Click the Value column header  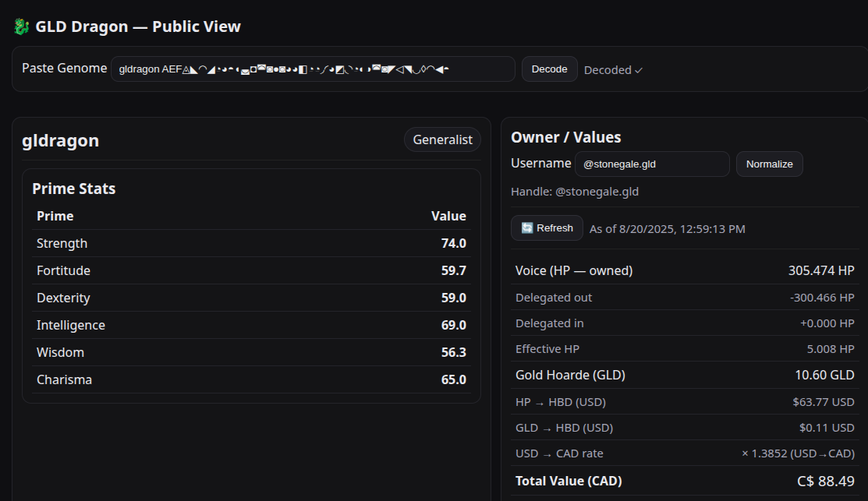[x=448, y=216]
